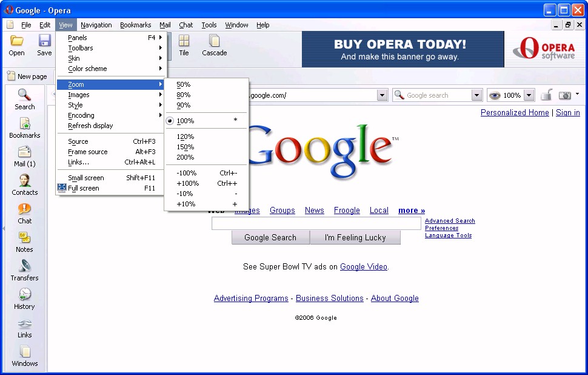Viewport: 588px width, 375px height.
Task: Click the Opera software logo
Action: 544,49
